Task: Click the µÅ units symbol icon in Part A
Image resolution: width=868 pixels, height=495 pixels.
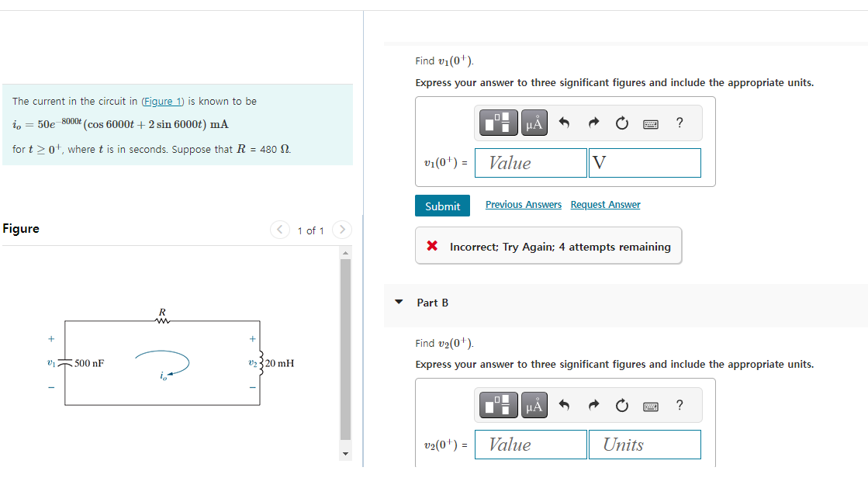Action: 534,122
